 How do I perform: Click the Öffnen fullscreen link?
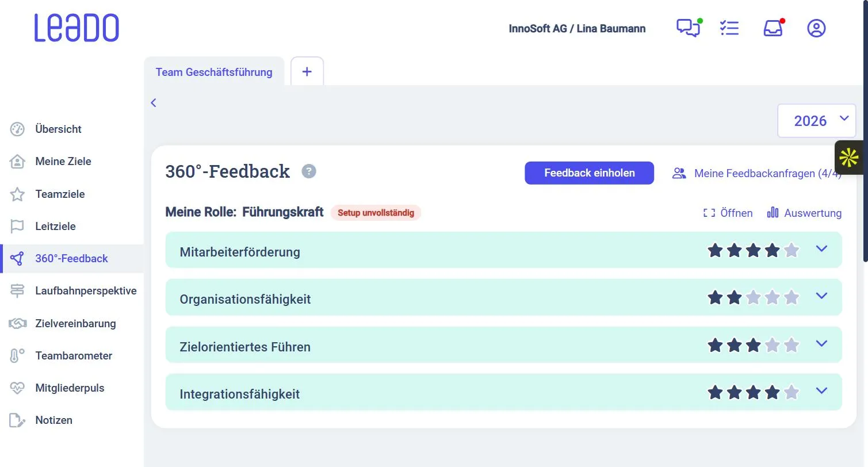[728, 213]
